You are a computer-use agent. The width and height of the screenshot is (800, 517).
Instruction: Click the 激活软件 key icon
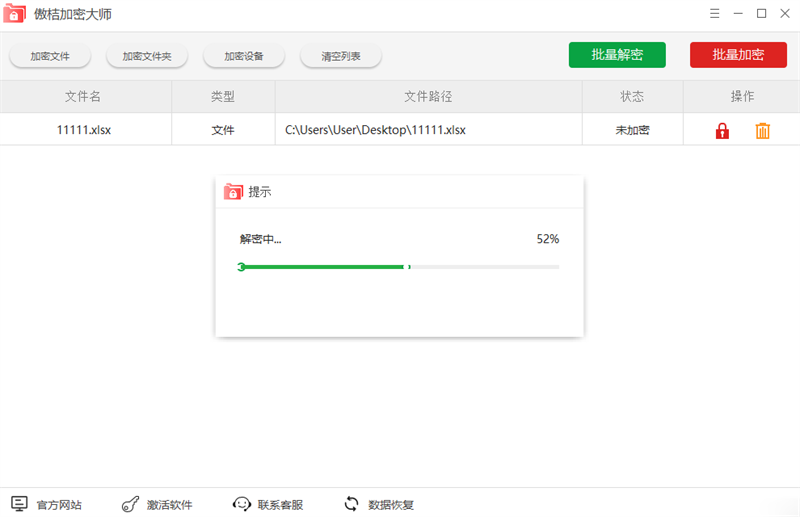coord(129,503)
